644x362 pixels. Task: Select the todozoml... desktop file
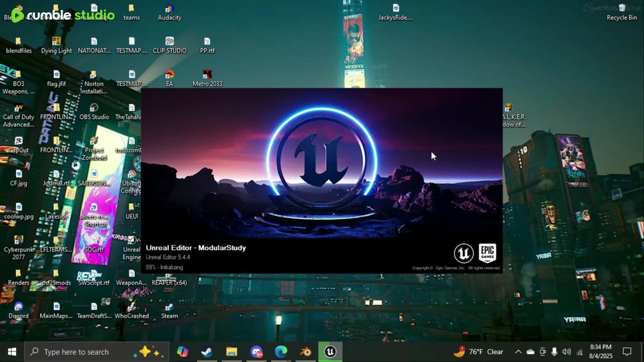129,145
